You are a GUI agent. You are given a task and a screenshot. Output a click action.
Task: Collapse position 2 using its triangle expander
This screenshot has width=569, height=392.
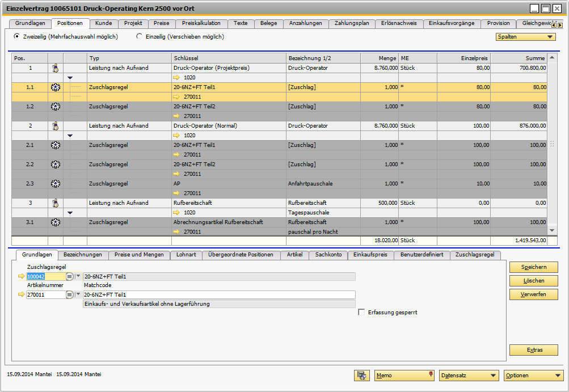(70, 136)
